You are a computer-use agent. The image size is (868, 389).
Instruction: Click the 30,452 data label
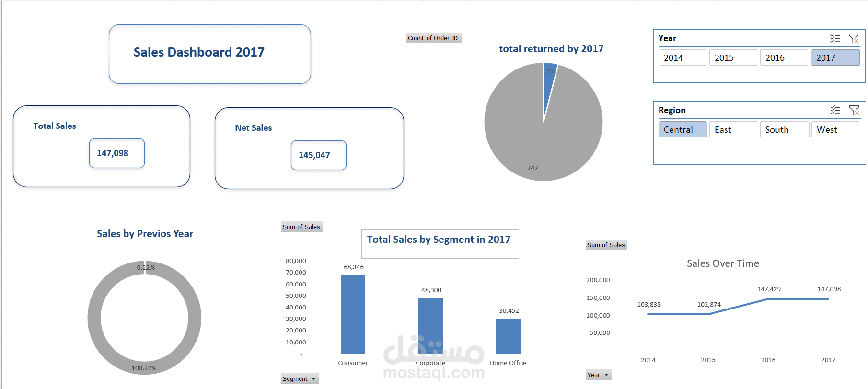coord(509,310)
